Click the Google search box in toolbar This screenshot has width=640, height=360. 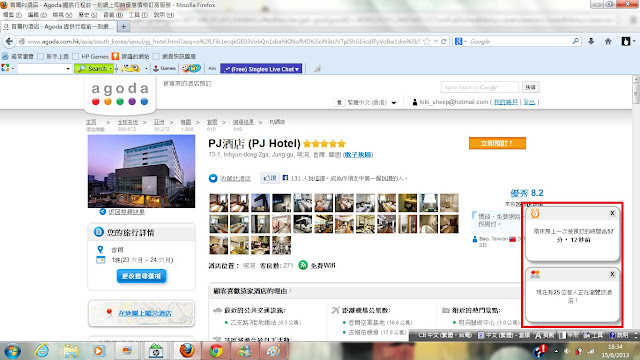pos(520,41)
